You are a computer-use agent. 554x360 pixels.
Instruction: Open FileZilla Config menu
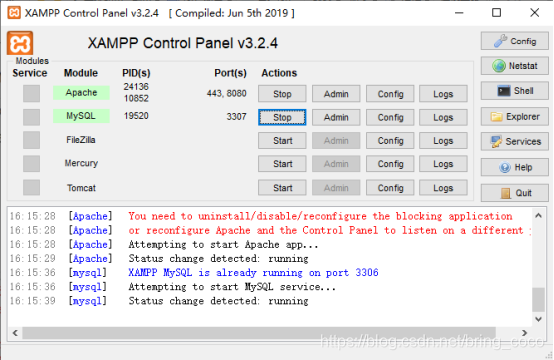390,141
